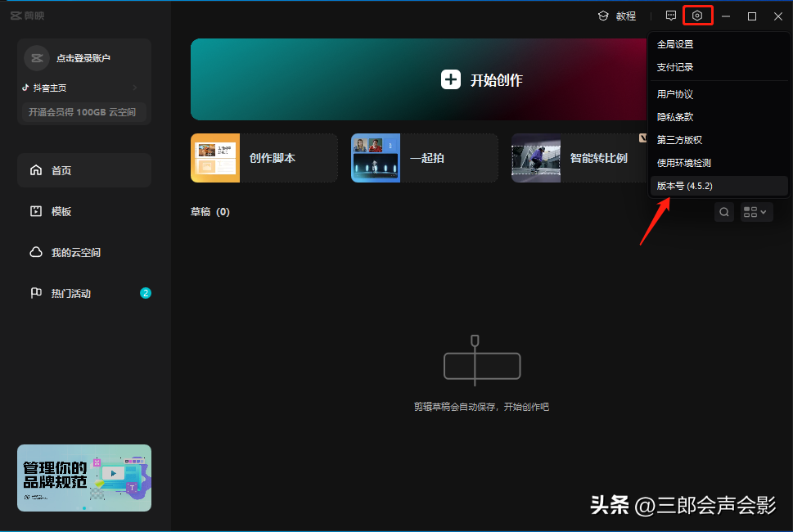Click the profile avatar icon
This screenshot has height=532, width=793.
tap(37, 58)
